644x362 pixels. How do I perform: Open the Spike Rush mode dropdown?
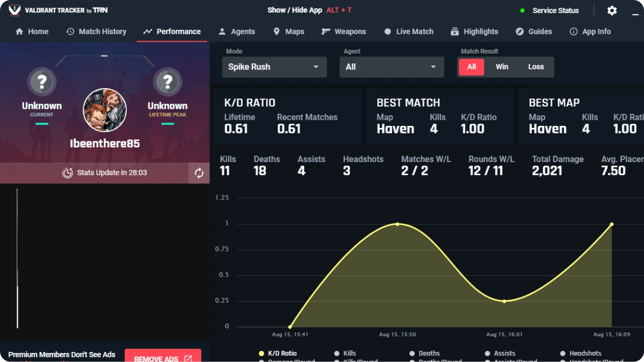coord(274,66)
